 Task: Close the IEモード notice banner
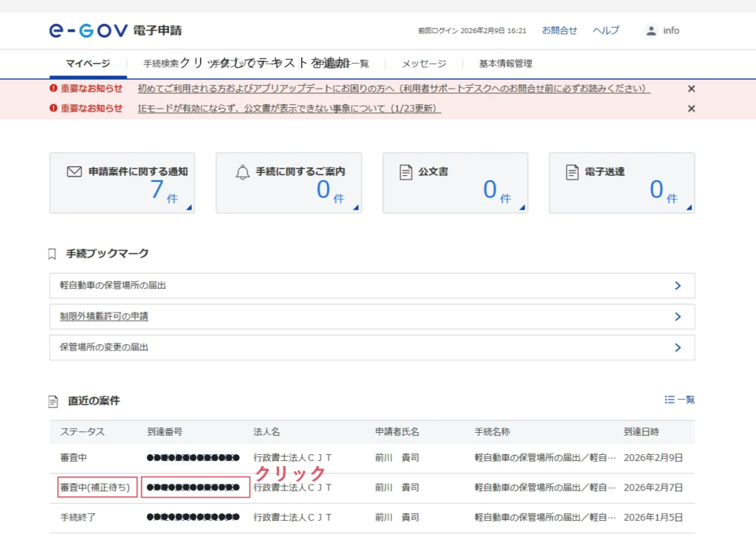coord(691,109)
